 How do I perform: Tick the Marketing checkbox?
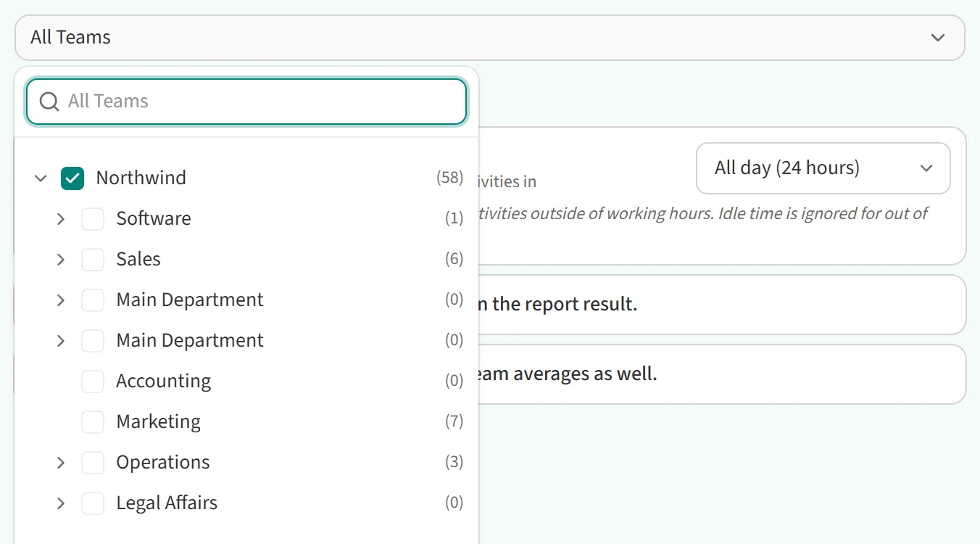93,421
